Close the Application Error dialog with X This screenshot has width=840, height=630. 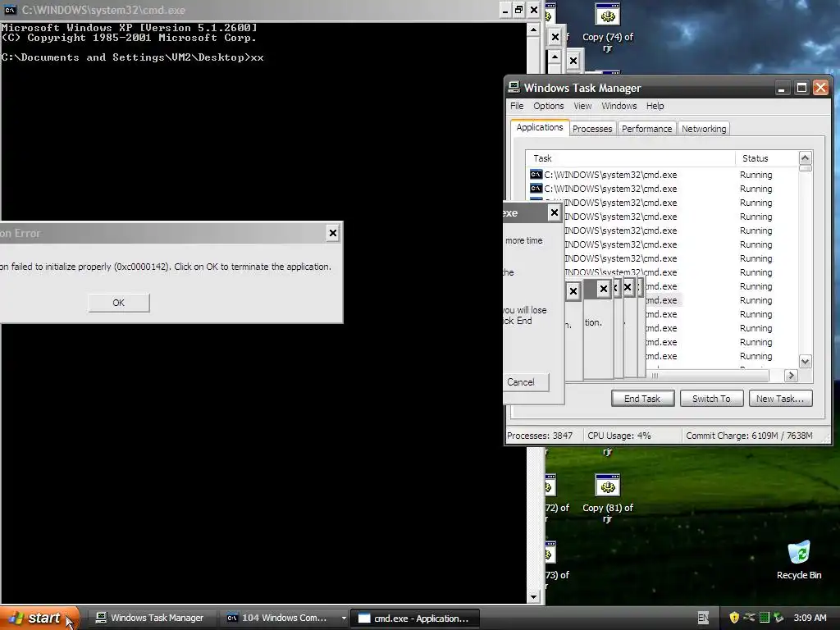tap(333, 233)
